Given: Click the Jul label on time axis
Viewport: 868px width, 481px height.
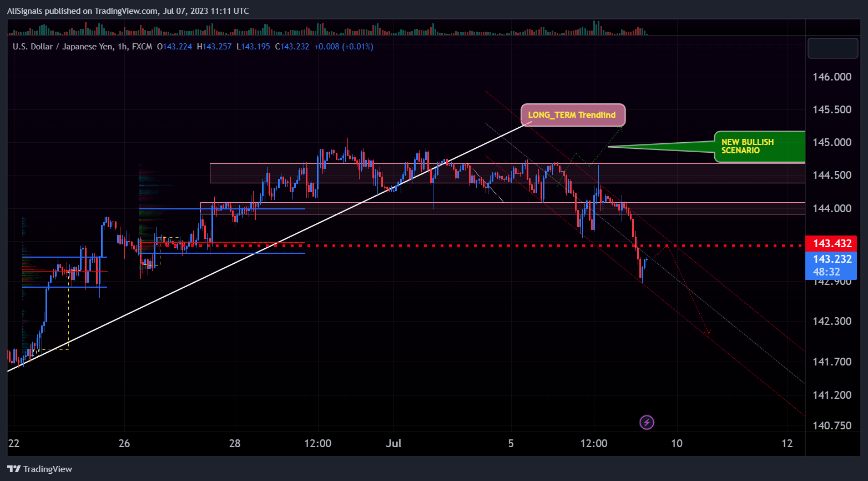Looking at the screenshot, I should [393, 443].
